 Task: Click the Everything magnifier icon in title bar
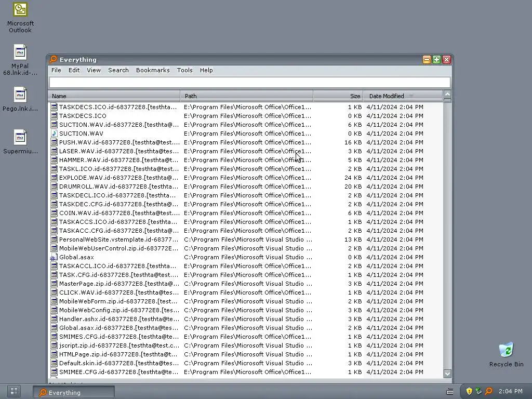53,59
